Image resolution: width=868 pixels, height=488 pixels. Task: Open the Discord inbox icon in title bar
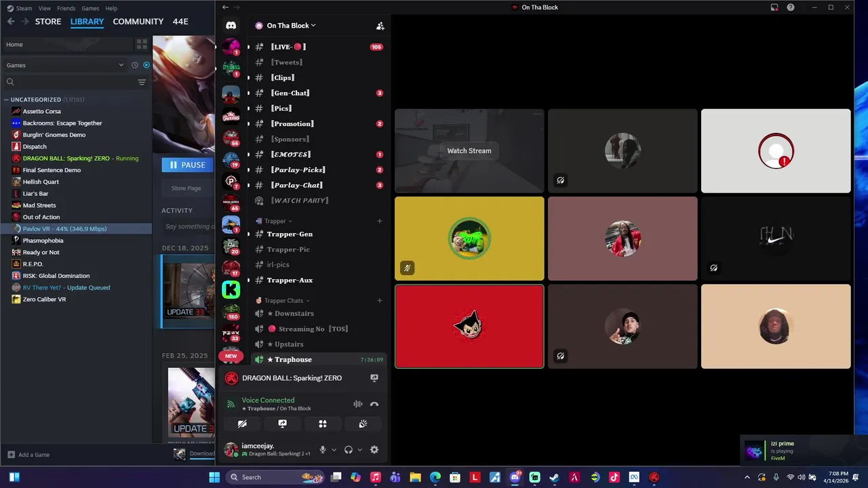click(x=774, y=7)
